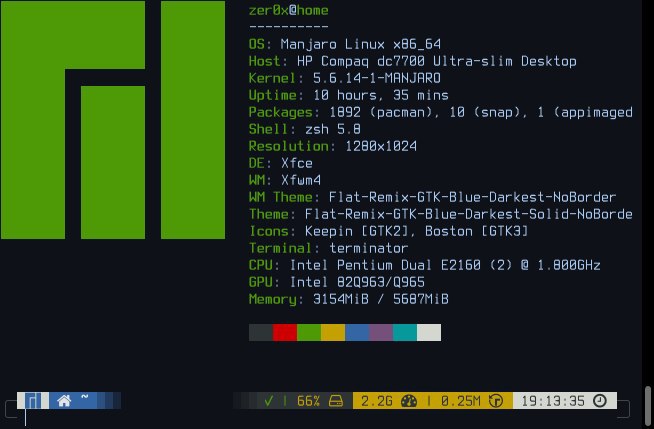Click the '2.2G' memory segment in prompt
Viewport: 654px width, 429px height.
click(x=377, y=401)
